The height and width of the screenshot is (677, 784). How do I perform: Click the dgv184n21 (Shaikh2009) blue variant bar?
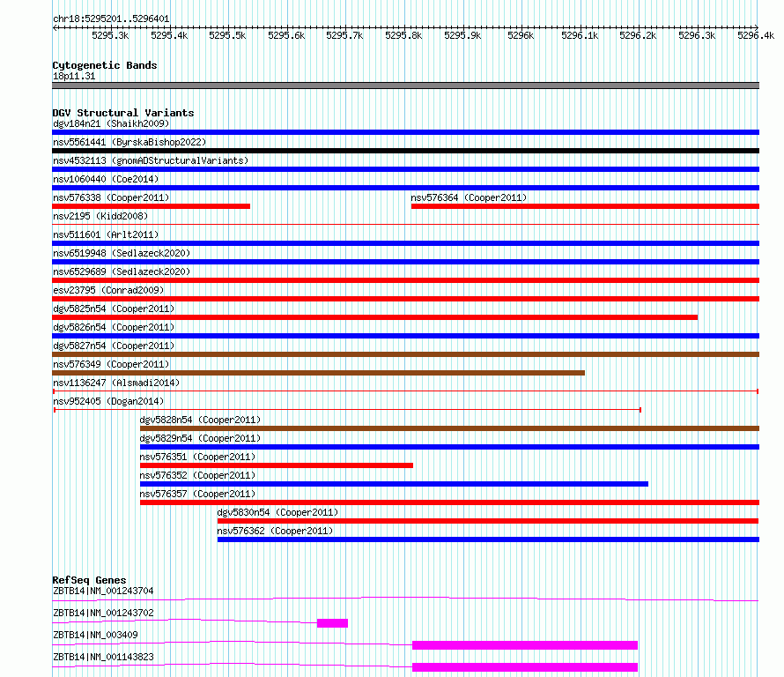point(405,132)
